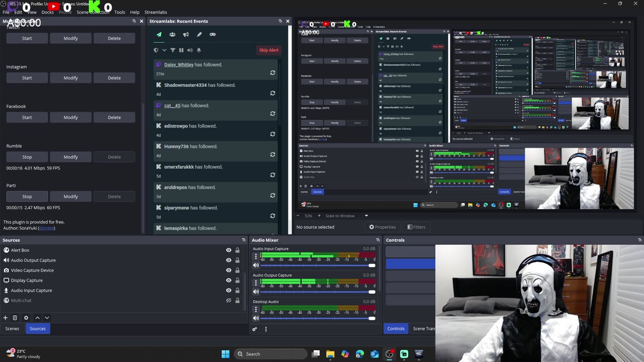The image size is (644, 362).
Task: Open Daisy_Whitley's profile link
Action: click(x=179, y=65)
